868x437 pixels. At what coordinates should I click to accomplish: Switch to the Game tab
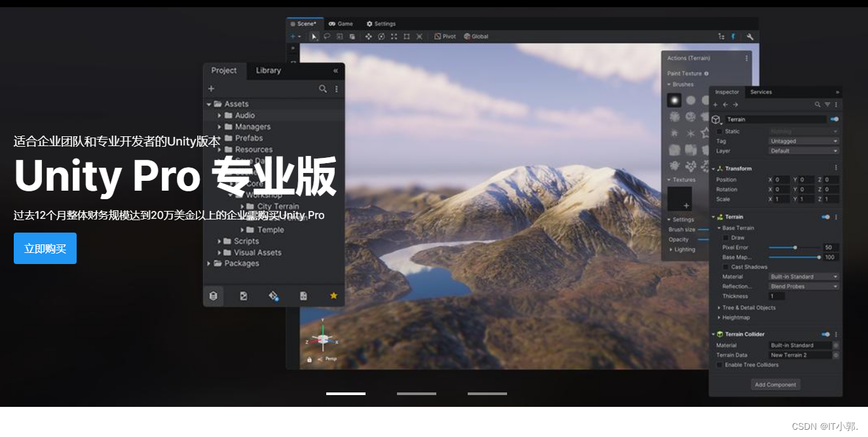[x=341, y=24]
